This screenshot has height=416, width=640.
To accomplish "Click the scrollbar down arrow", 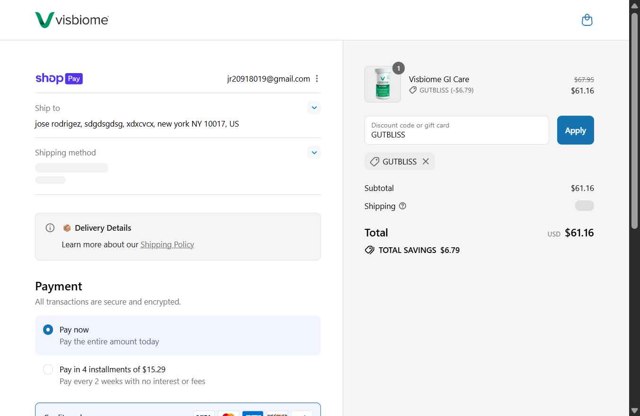I will click(634, 411).
